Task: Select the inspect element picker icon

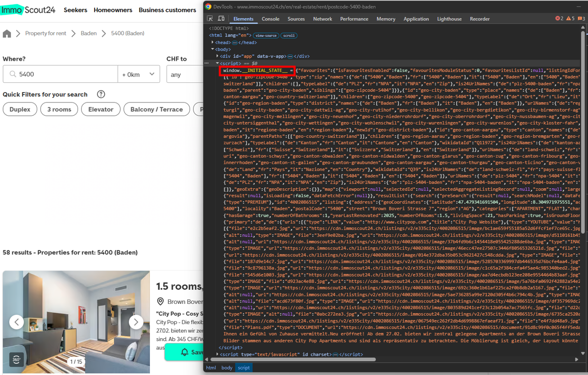Action: tap(210, 19)
